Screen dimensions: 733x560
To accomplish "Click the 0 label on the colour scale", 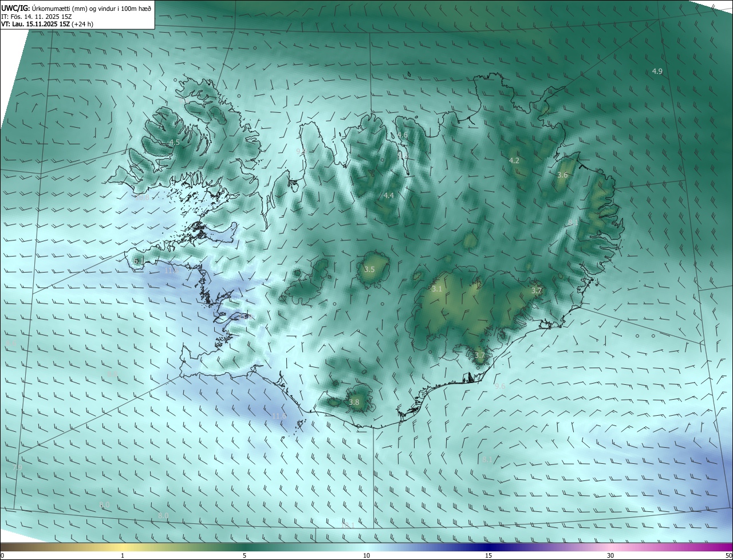I will (x=2, y=555).
